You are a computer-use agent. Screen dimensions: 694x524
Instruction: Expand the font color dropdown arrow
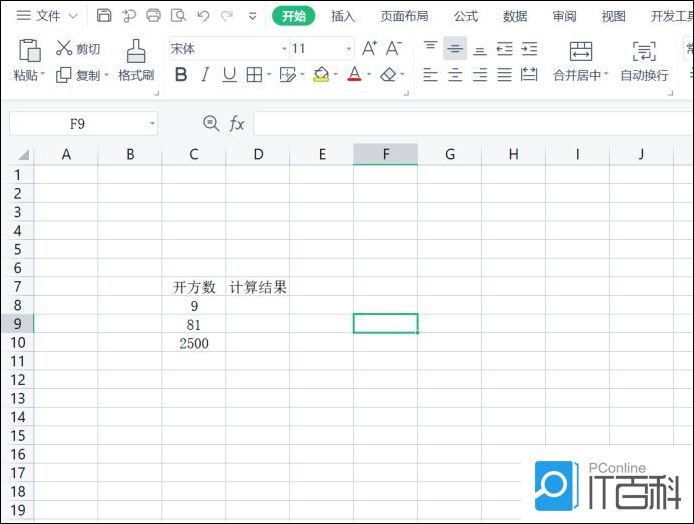tap(369, 74)
